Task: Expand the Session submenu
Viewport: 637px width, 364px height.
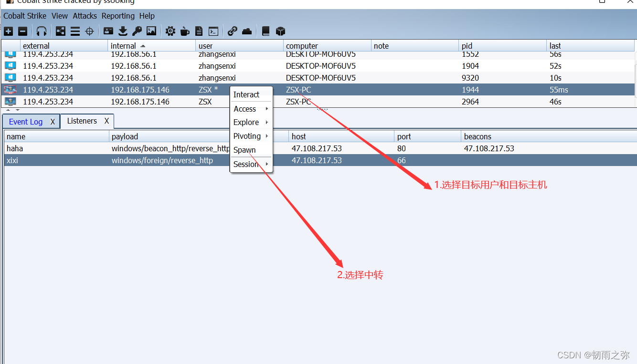Action: pos(251,164)
